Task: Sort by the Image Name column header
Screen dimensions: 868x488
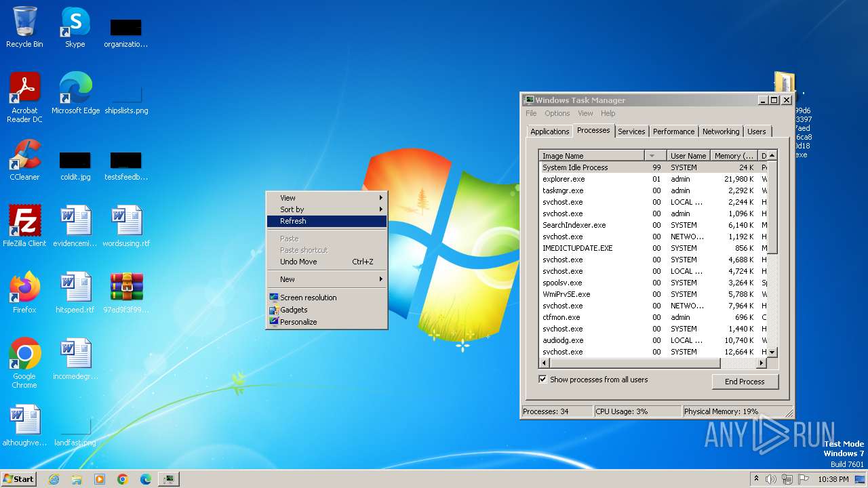Action: (591, 156)
